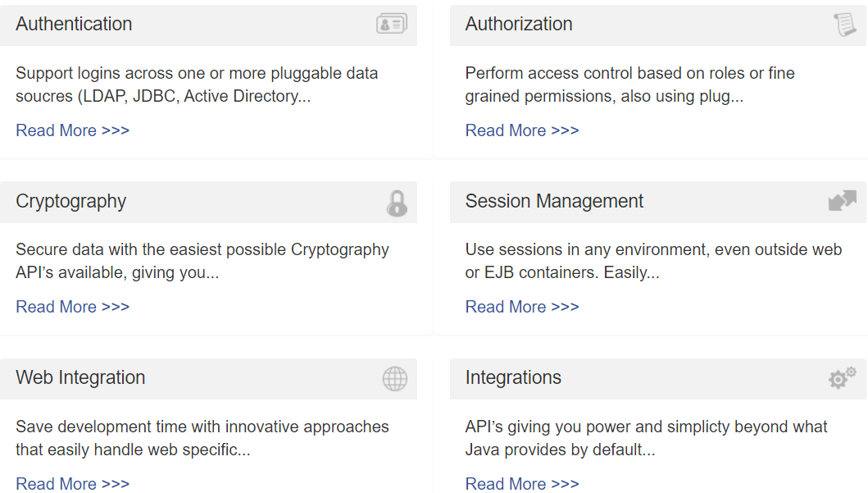The width and height of the screenshot is (868, 493).
Task: Open Read More under Authentication
Action: [72, 130]
